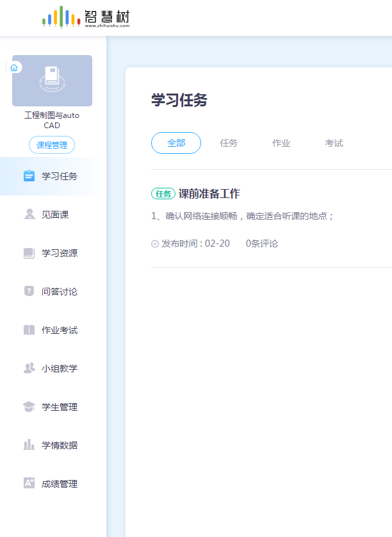Click the 学习任务 page heading
Viewport: 392px width, 537px height.
(179, 100)
